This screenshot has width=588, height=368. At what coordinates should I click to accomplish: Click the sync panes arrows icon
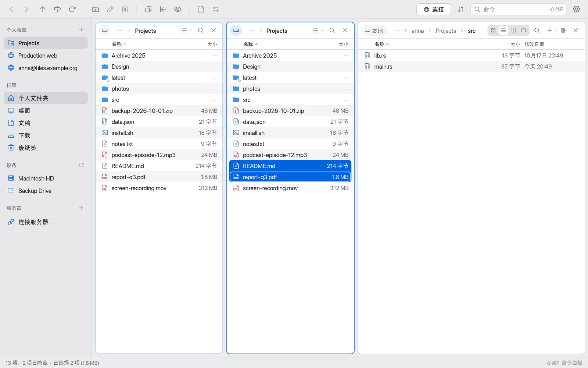[x=216, y=9]
